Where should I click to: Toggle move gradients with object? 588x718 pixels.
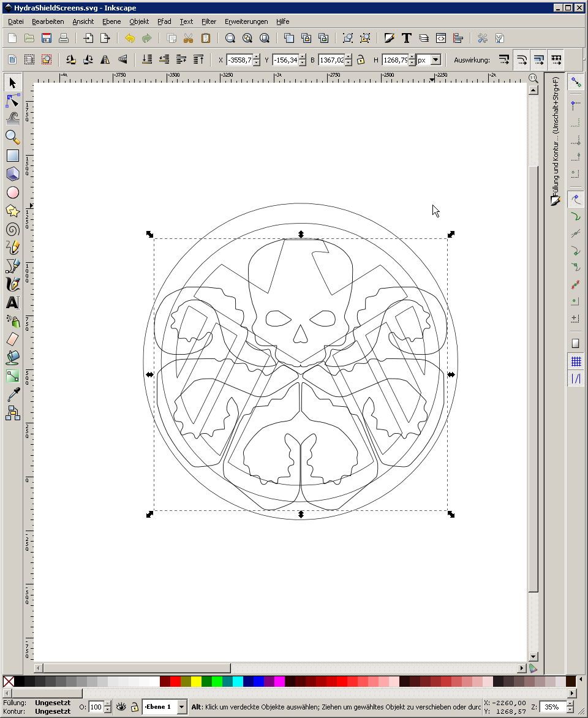[539, 59]
